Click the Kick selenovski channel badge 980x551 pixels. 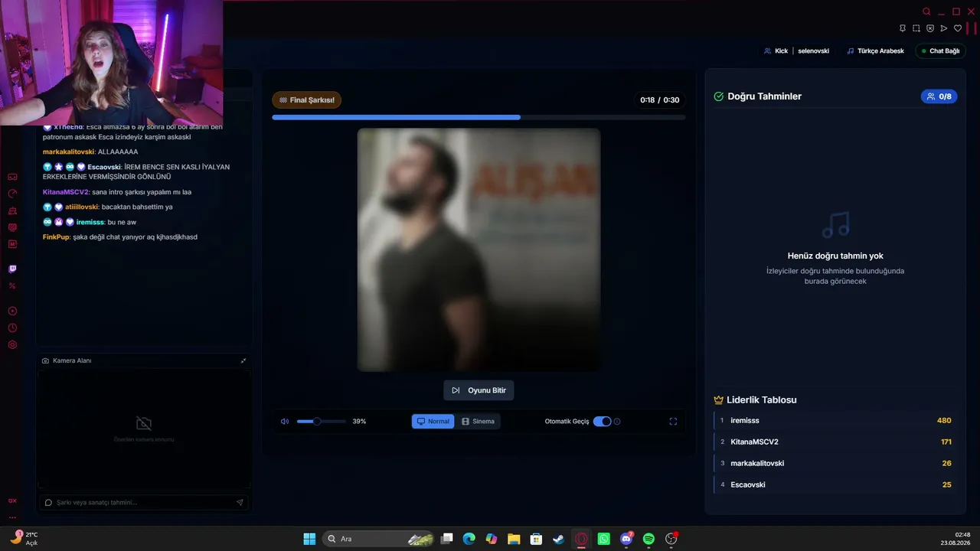point(796,51)
